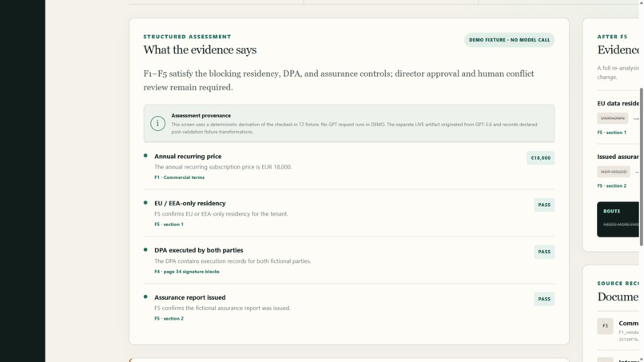This screenshot has height=362, width=644.
Task: Open the F5 · section 2 link under Assurance report issued
Action: (169, 318)
